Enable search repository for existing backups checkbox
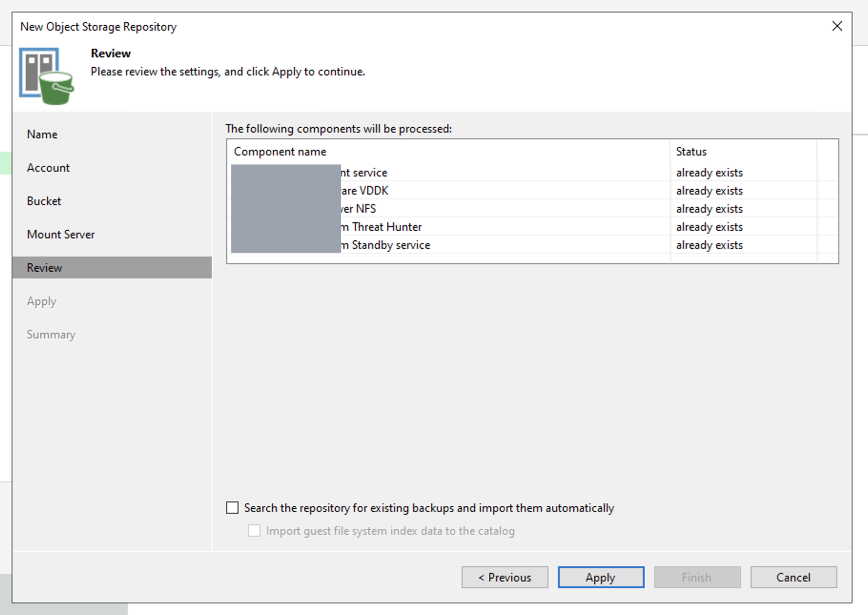The height and width of the screenshot is (615, 868). [x=232, y=508]
